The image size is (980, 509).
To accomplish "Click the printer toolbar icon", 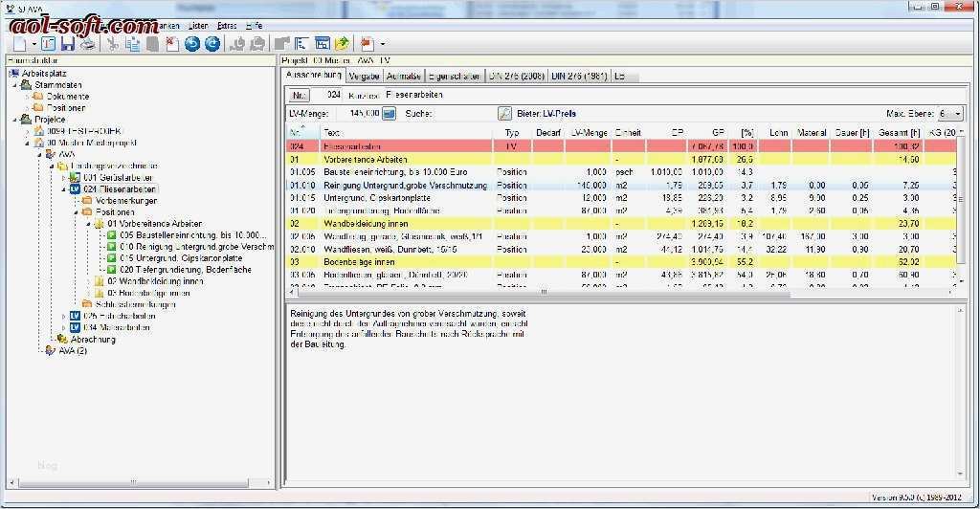I will point(88,43).
